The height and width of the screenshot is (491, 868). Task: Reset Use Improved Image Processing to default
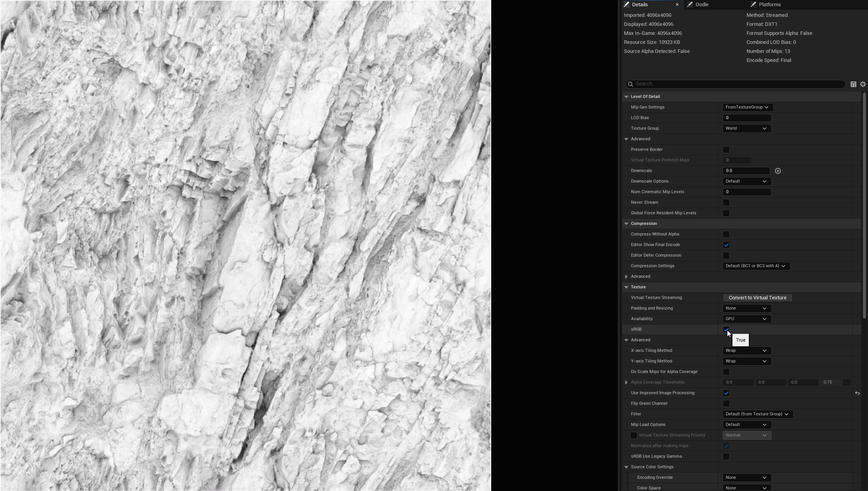[857, 393]
